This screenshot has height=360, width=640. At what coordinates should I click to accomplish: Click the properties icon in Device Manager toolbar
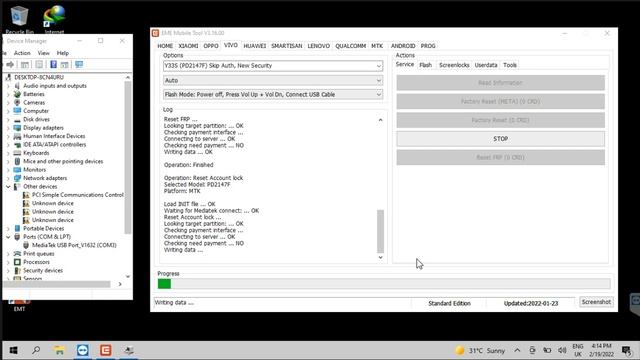pyautogui.click(x=39, y=64)
